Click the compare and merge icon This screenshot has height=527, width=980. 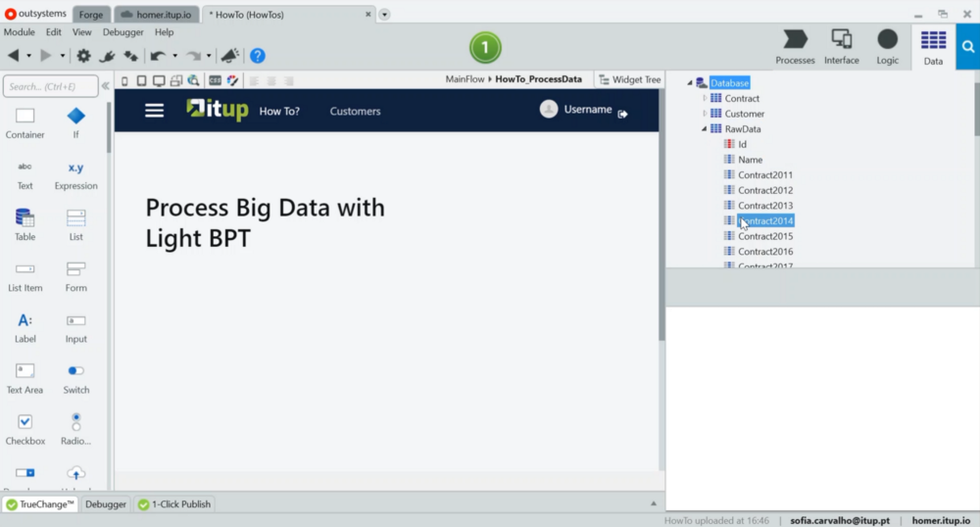pyautogui.click(x=130, y=56)
